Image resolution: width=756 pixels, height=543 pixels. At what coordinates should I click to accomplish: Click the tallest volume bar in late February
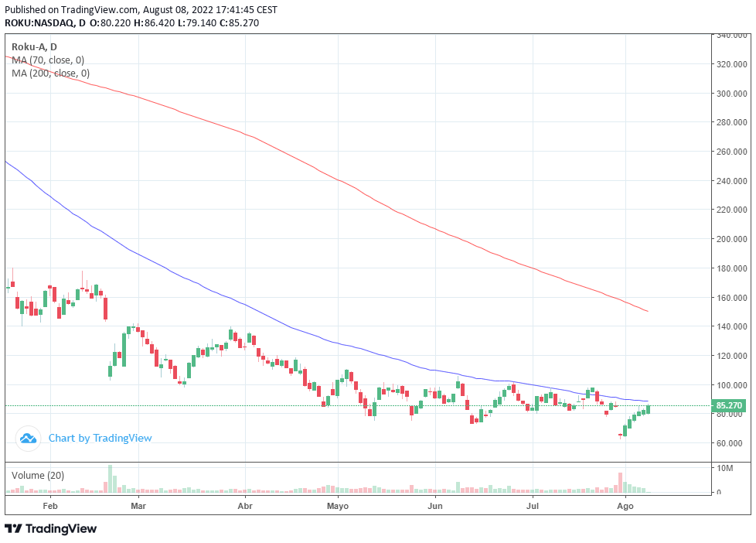[x=111, y=478]
